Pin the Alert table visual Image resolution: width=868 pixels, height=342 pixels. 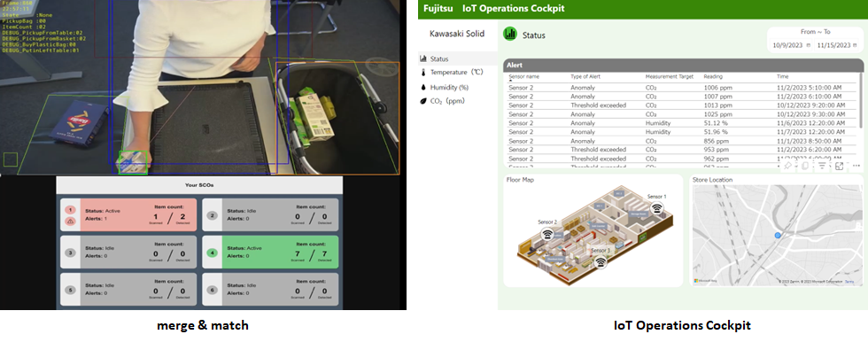point(788,166)
